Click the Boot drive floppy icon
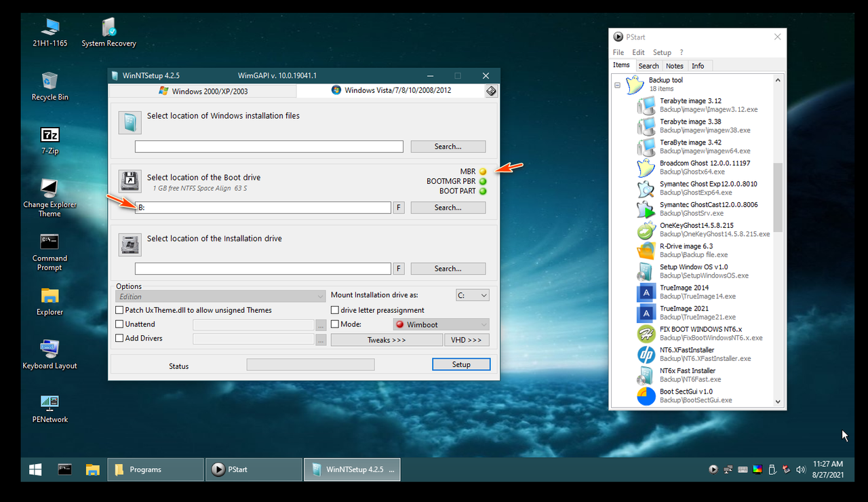Viewport: 868px width, 502px height. (x=130, y=181)
